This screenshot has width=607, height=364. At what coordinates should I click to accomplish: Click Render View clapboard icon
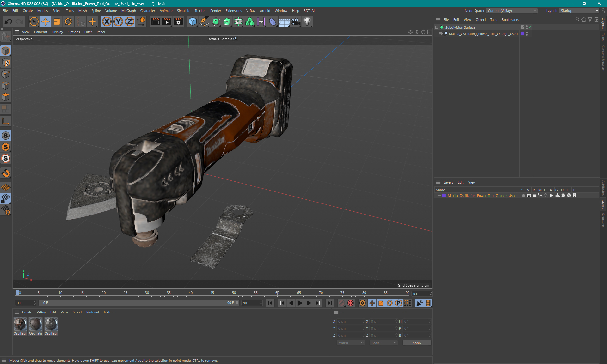coord(155,21)
